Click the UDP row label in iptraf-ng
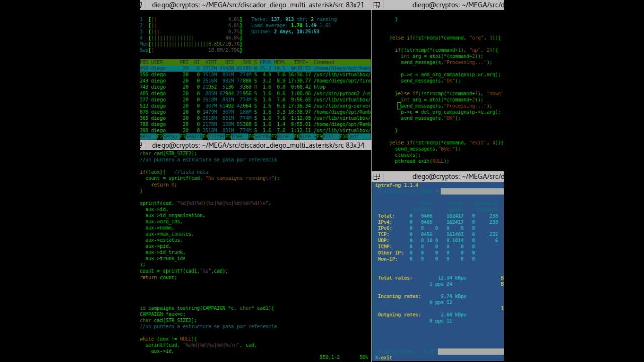 pyautogui.click(x=383, y=240)
